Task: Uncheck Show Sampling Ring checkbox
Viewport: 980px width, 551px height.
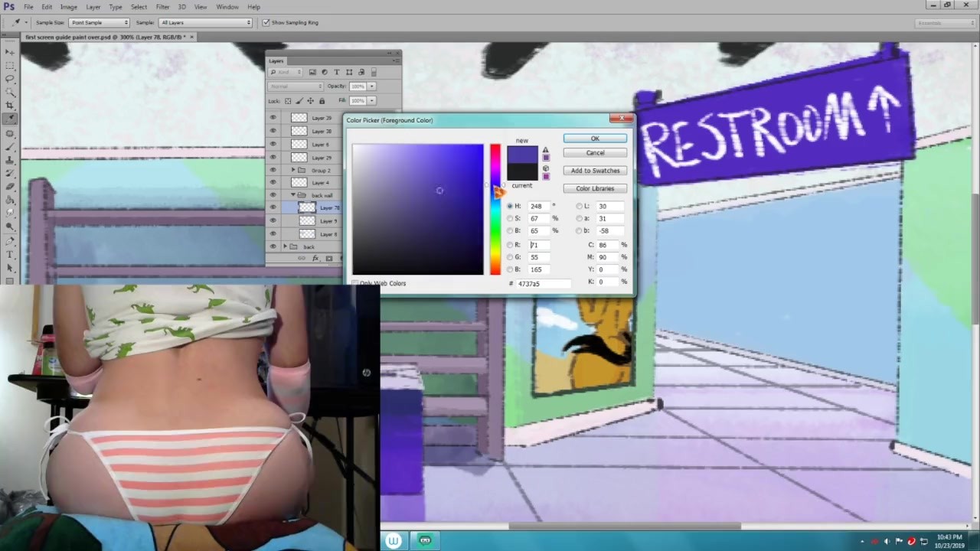Action: click(x=266, y=22)
